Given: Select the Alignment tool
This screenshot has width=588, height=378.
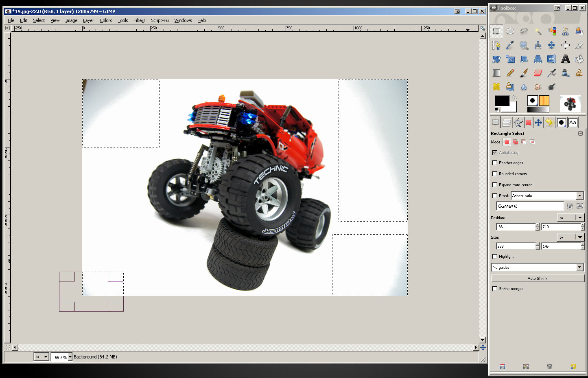Looking at the screenshot, I should coord(566,45).
